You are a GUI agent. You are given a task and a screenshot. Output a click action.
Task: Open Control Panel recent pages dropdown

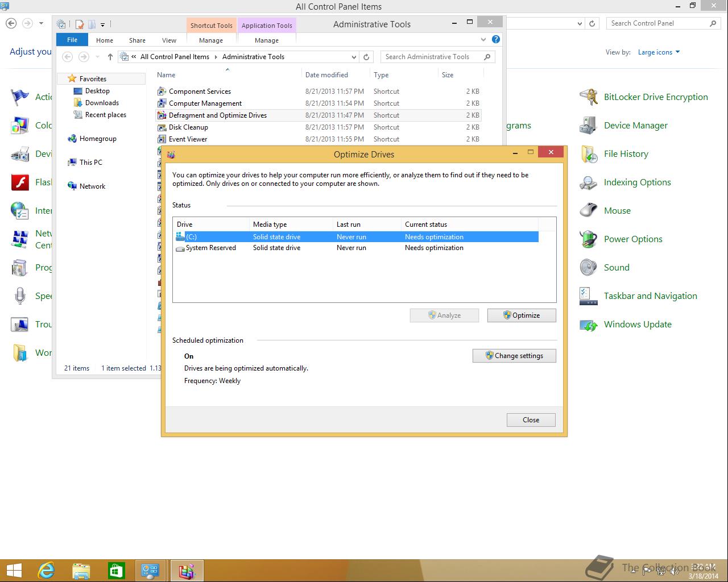[x=41, y=23]
